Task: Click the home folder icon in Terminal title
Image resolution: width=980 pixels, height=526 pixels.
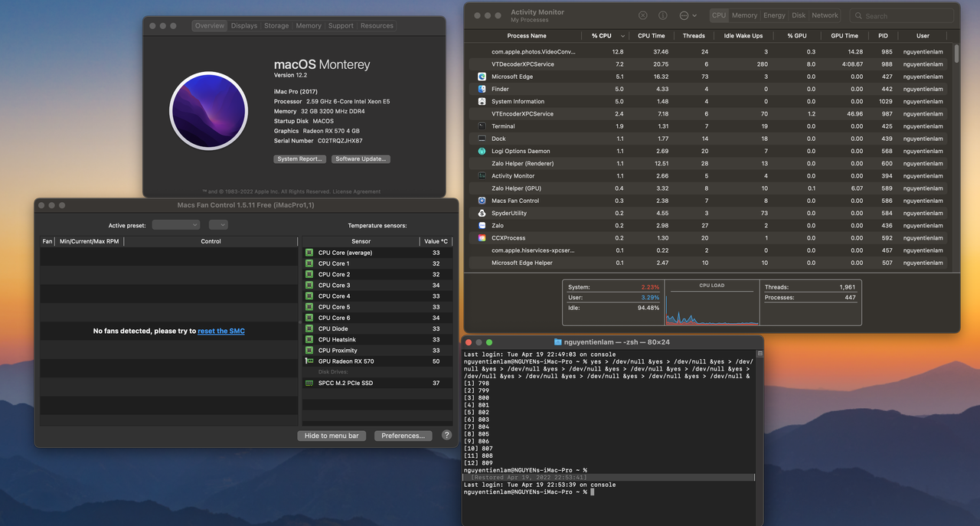Action: 557,341
